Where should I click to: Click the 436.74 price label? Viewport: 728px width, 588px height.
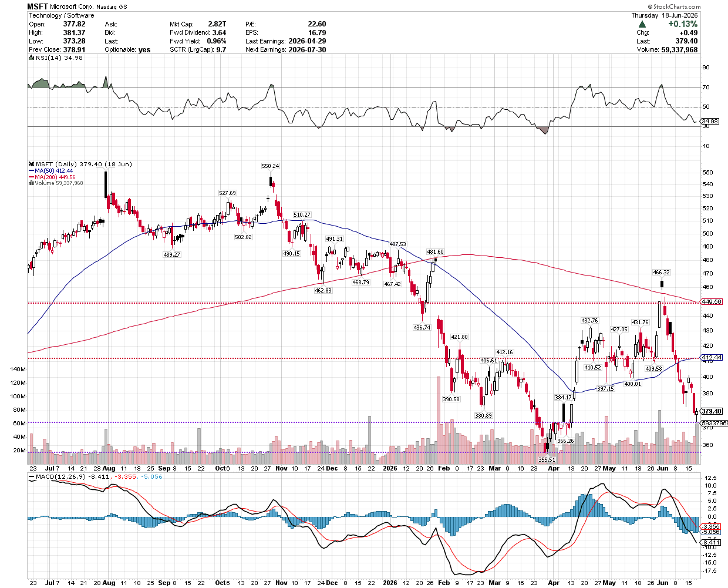[x=422, y=328]
